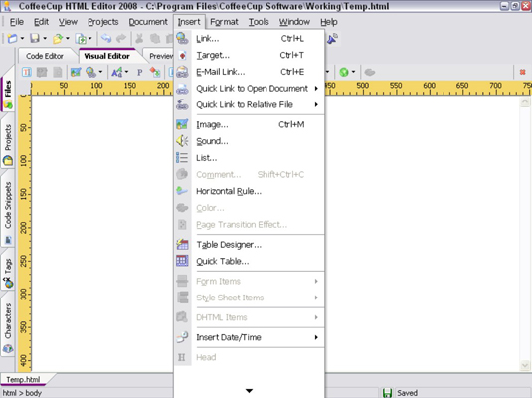Image resolution: width=532 pixels, height=398 pixels.
Task: Open the Help menu
Action: [x=329, y=22]
